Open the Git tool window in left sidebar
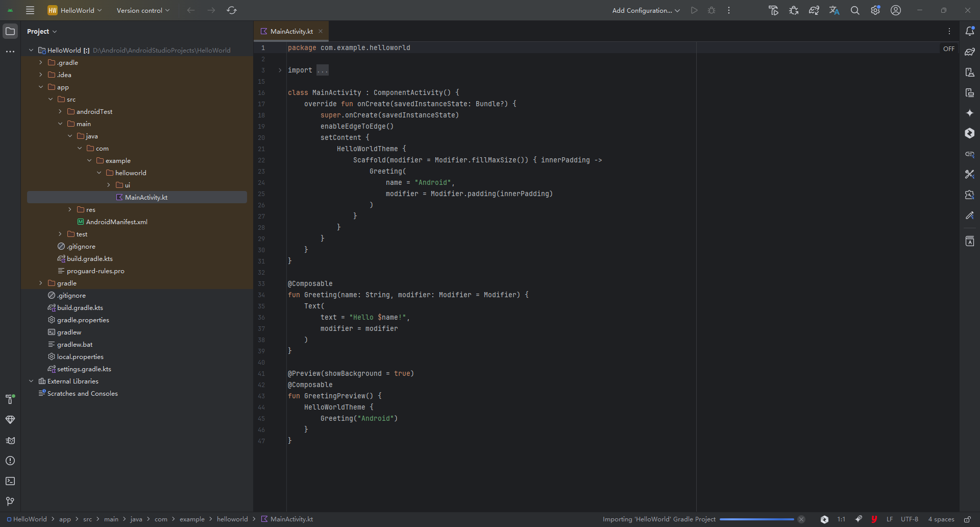Viewport: 980px width, 527px height. pyautogui.click(x=10, y=501)
